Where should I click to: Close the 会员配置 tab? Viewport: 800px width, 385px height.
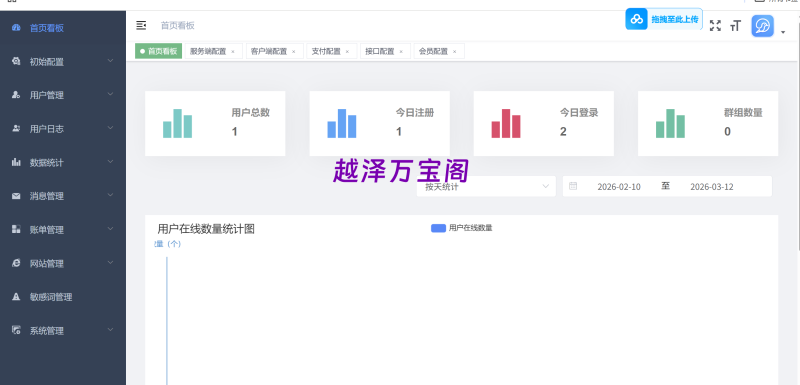click(x=455, y=52)
